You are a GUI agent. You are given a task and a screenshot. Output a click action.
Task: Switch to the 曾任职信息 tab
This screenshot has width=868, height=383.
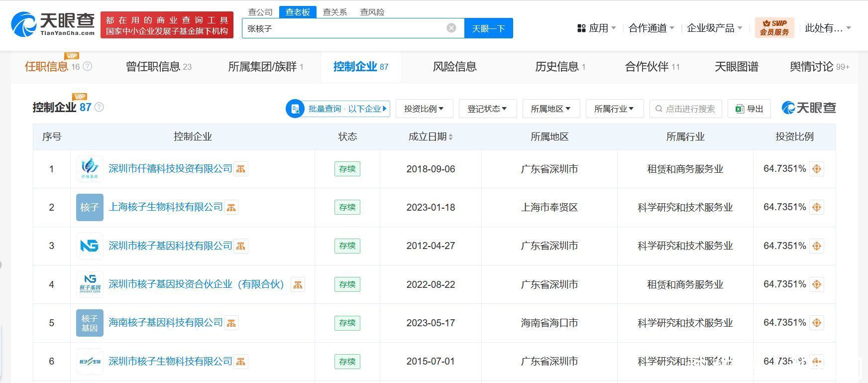click(x=158, y=67)
